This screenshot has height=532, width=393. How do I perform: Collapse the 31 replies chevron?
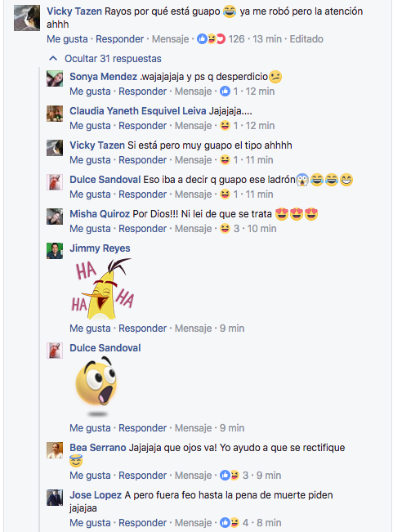[x=53, y=59]
